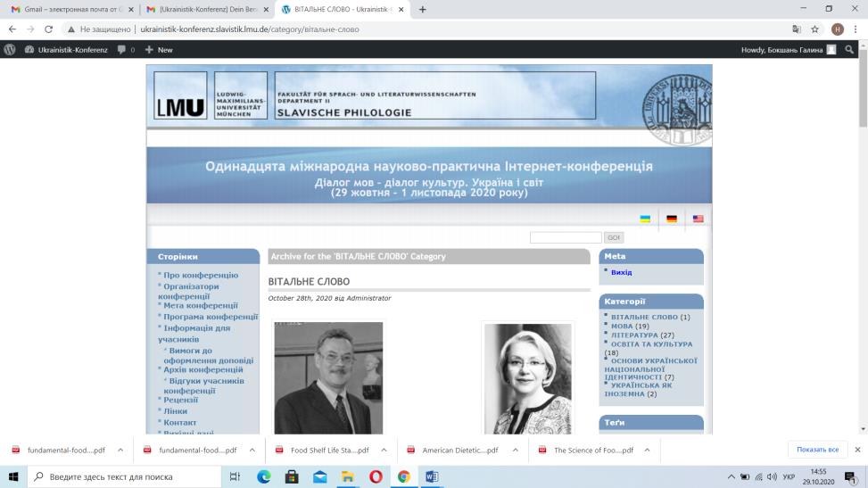
Task: Open Програма конференції link
Action: point(211,317)
